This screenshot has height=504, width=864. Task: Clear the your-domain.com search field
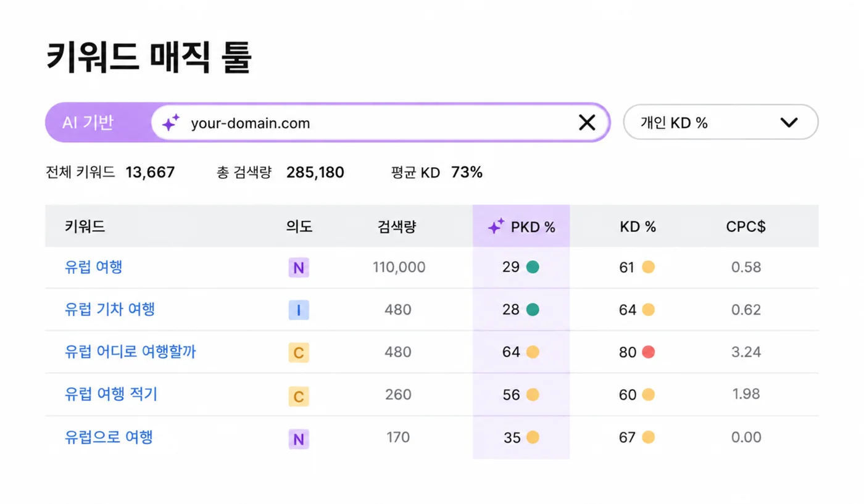[x=587, y=123]
